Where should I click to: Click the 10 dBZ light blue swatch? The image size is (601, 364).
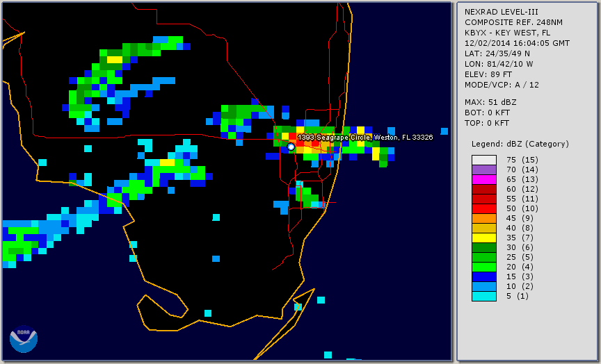pos(484,286)
